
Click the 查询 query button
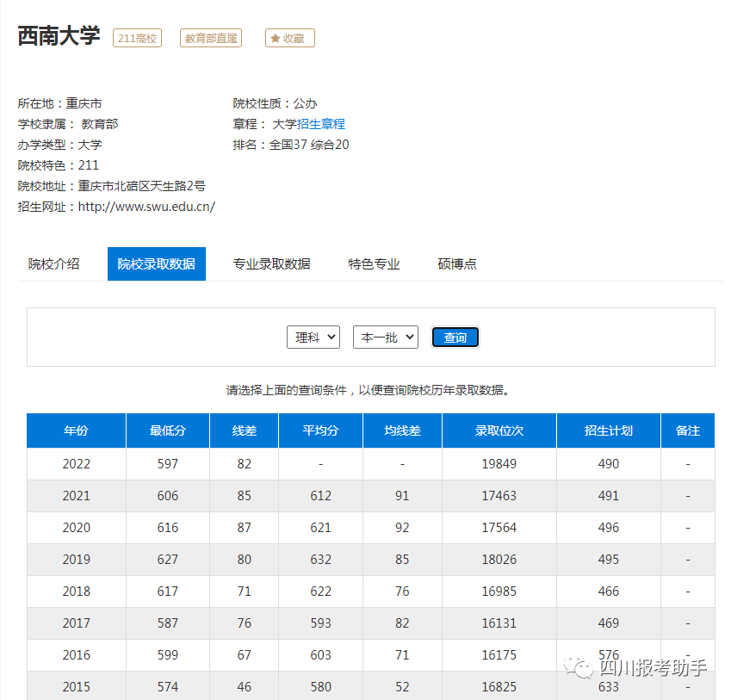pos(455,338)
